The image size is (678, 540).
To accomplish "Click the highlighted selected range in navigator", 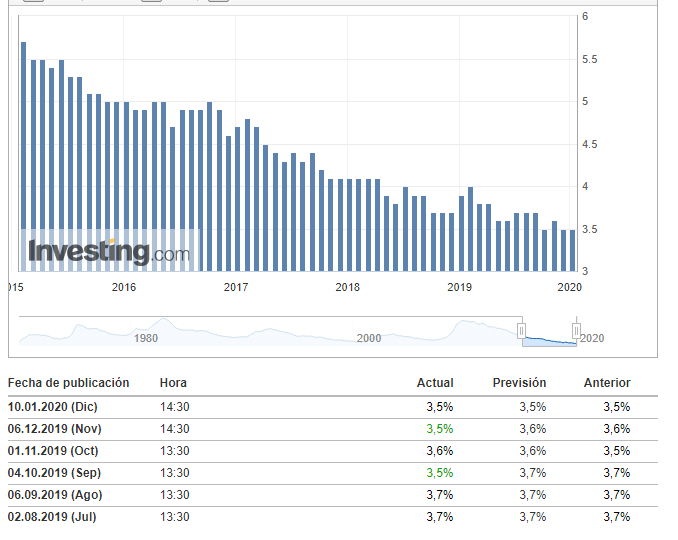I will coord(548,338).
